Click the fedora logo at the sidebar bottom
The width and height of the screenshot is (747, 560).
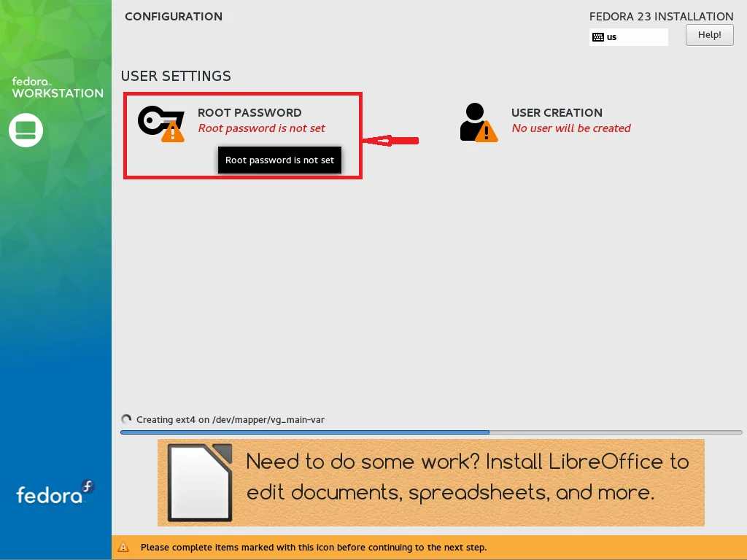[x=55, y=492]
